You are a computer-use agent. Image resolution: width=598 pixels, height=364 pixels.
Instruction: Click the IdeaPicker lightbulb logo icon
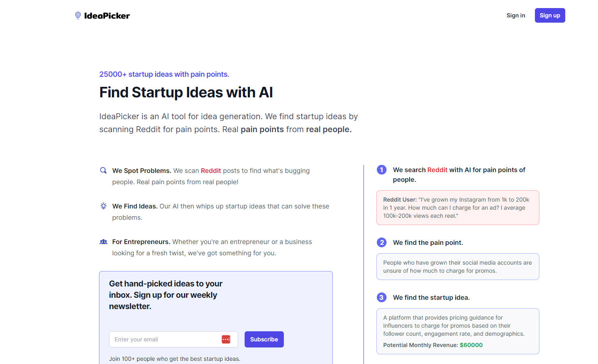tap(78, 15)
